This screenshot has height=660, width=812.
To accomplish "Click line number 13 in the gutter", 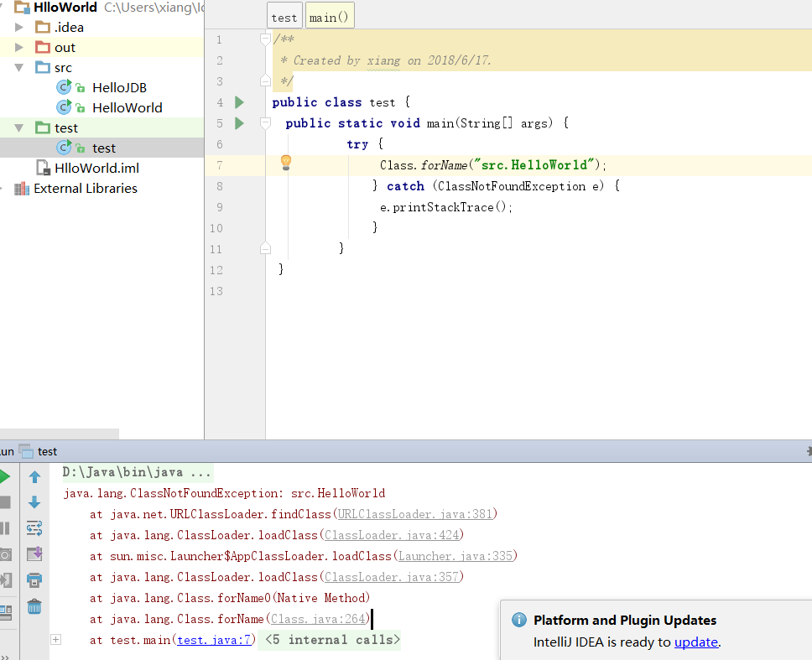I will [x=216, y=291].
